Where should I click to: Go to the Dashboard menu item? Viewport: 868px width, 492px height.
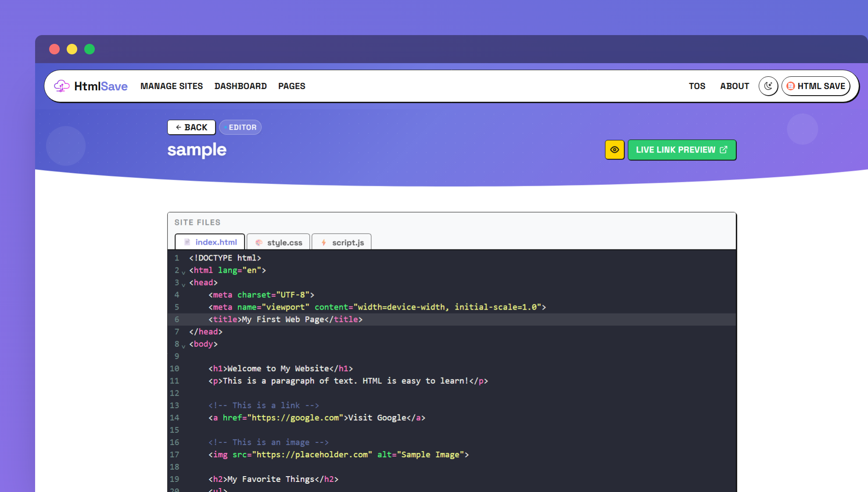click(240, 86)
